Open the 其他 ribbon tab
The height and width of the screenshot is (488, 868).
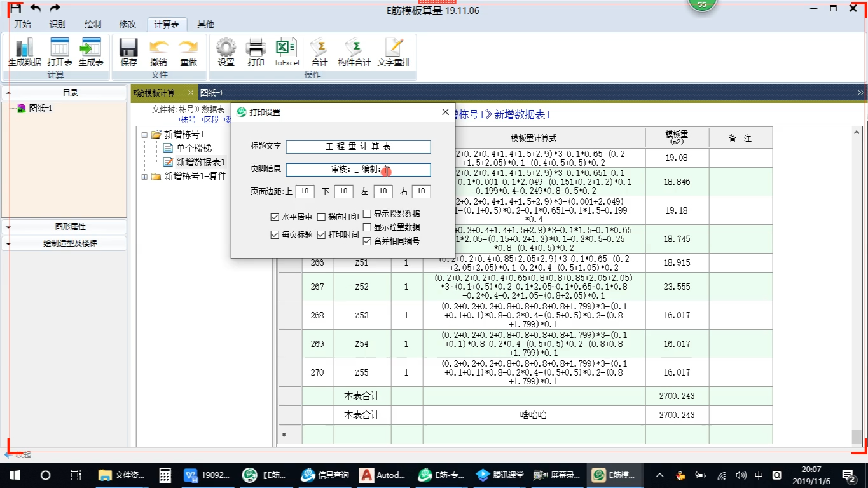[205, 25]
